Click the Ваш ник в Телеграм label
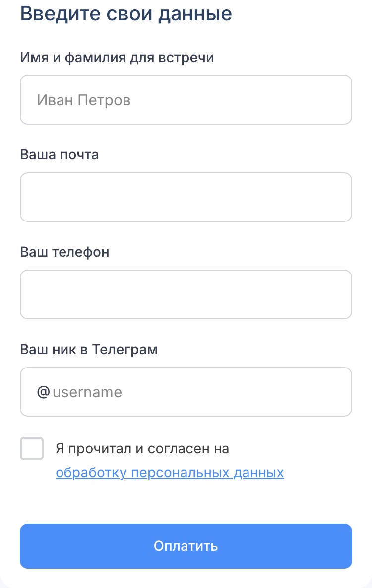The height and width of the screenshot is (588, 372). pyautogui.click(x=89, y=349)
